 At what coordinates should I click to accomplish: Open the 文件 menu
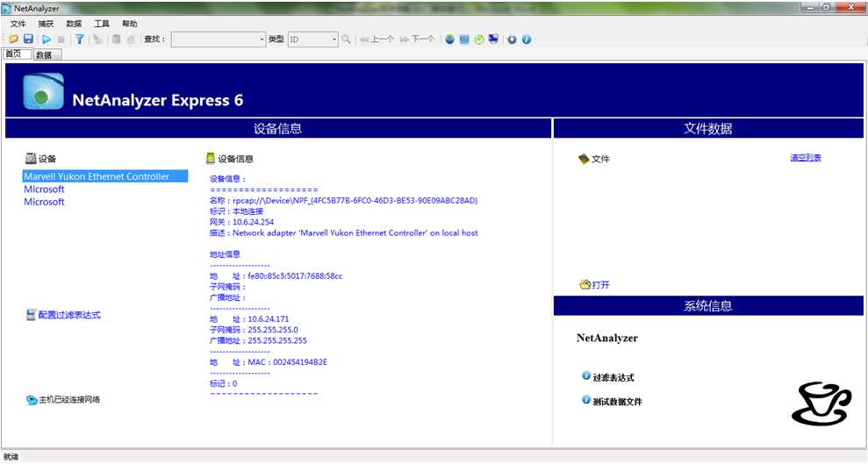[x=18, y=24]
